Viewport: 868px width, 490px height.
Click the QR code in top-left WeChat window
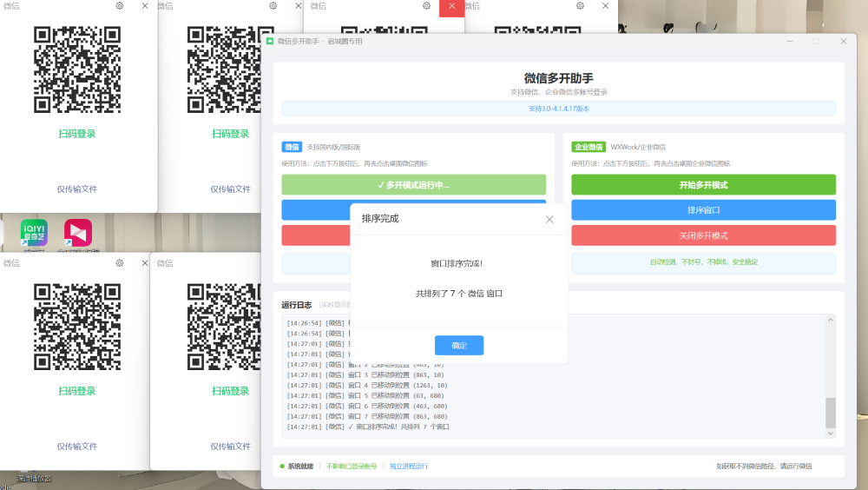click(x=77, y=70)
